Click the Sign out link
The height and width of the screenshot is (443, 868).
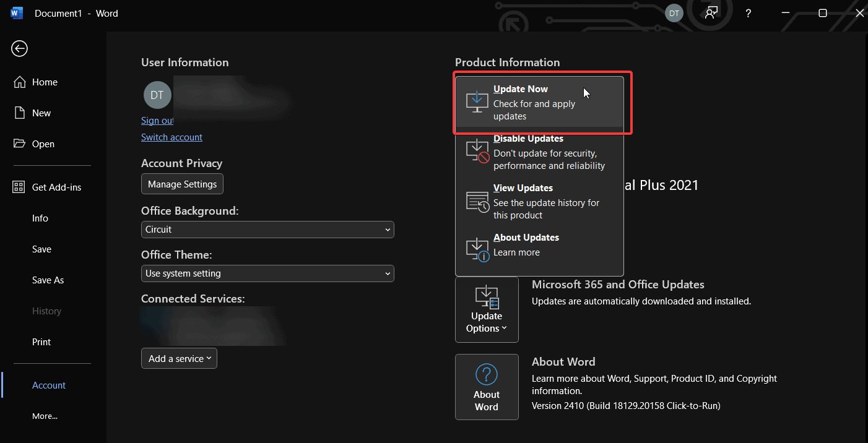[x=157, y=121]
